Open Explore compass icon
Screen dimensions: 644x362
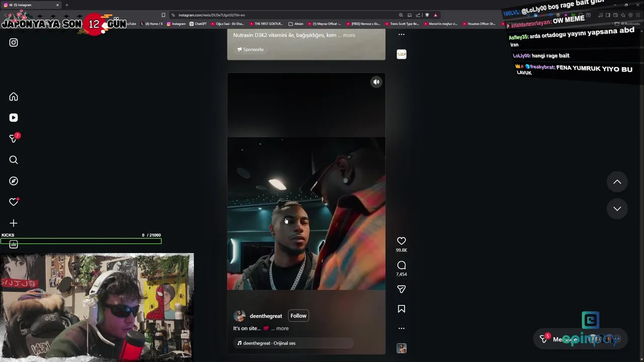pos(14,181)
